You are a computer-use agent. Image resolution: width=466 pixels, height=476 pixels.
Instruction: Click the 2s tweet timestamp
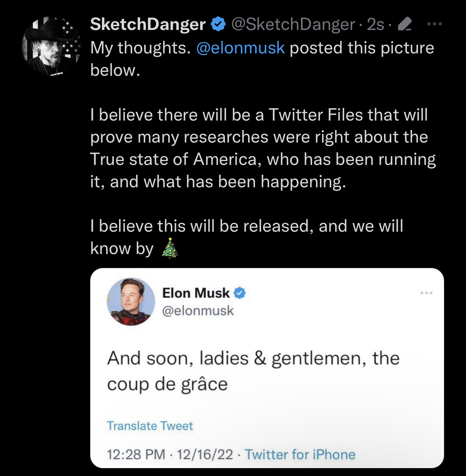(375, 25)
